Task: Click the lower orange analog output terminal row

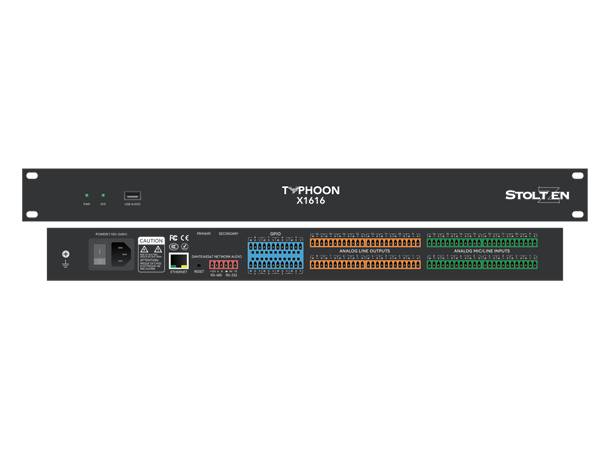Action: 365,264
